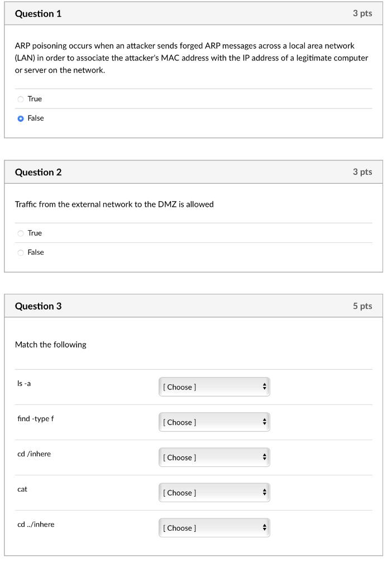The height and width of the screenshot is (572, 392).
Task: Select True for Question 1 ARP poisoning
Action: [x=21, y=99]
